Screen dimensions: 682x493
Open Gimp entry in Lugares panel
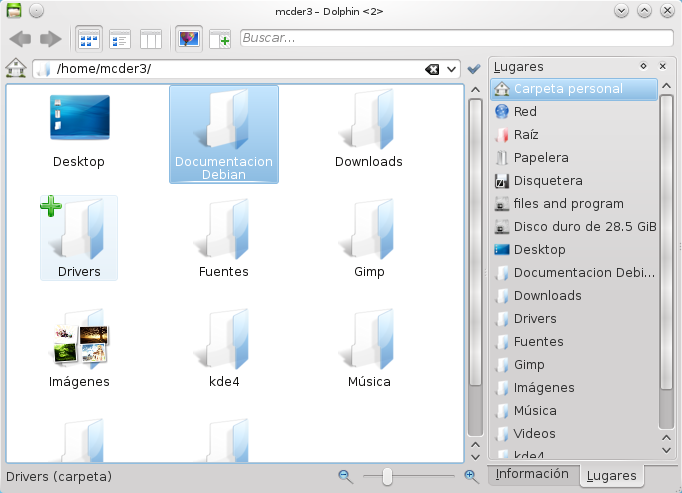click(x=574, y=365)
